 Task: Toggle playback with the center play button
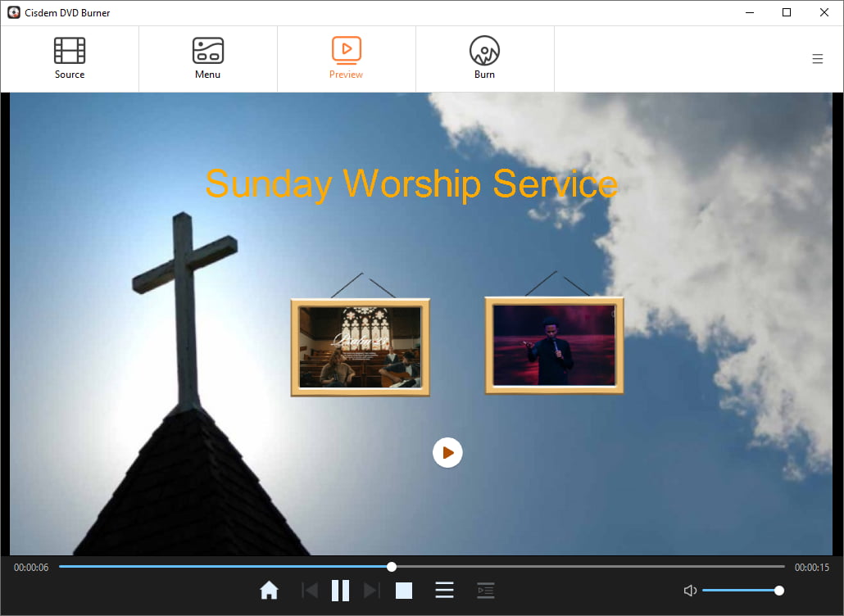pos(447,451)
